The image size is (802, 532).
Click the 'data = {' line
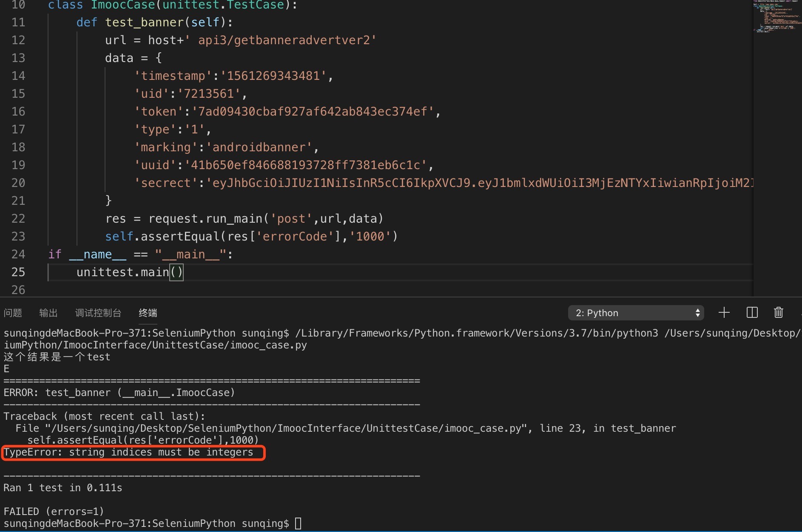coord(134,58)
